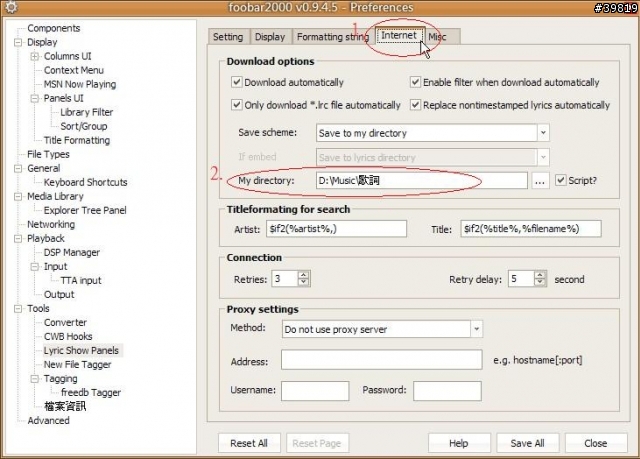Expand the Columns UI tree node

point(35,56)
